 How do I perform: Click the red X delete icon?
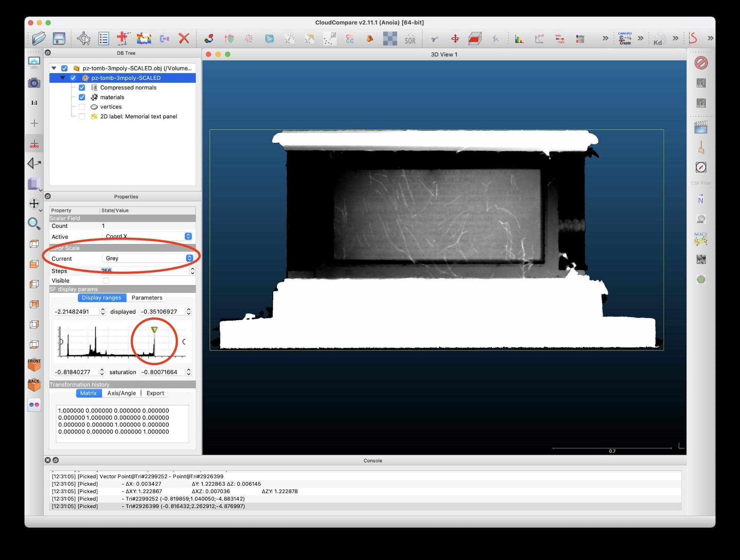[184, 38]
